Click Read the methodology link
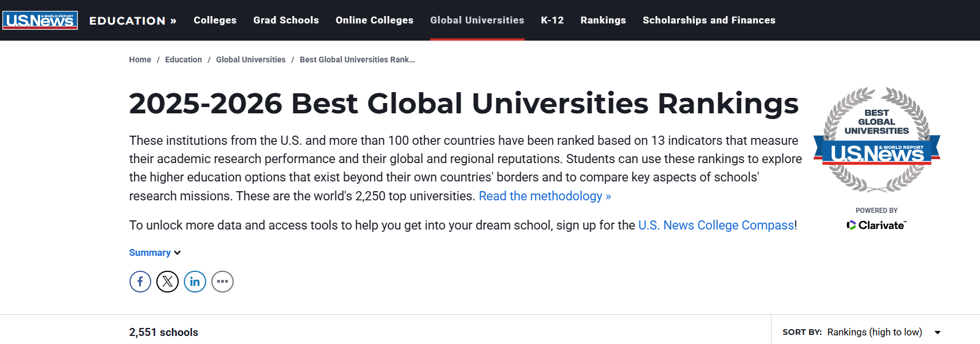The width and height of the screenshot is (980, 344). [x=545, y=196]
